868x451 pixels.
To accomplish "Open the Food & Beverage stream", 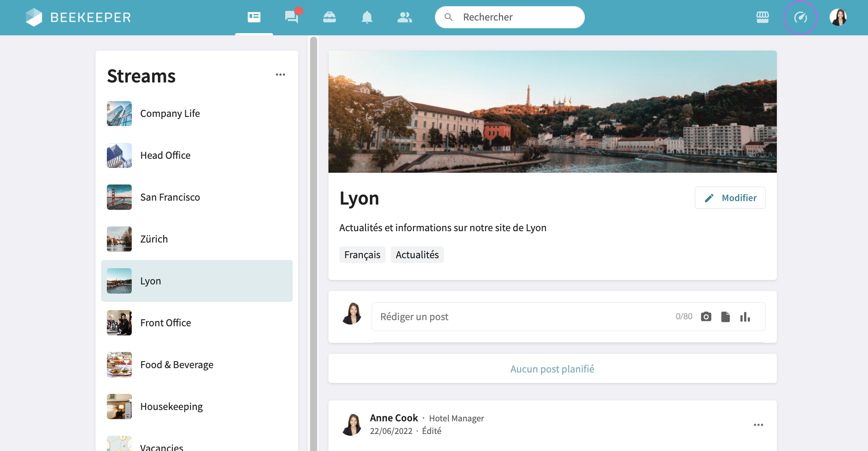I will click(197, 365).
